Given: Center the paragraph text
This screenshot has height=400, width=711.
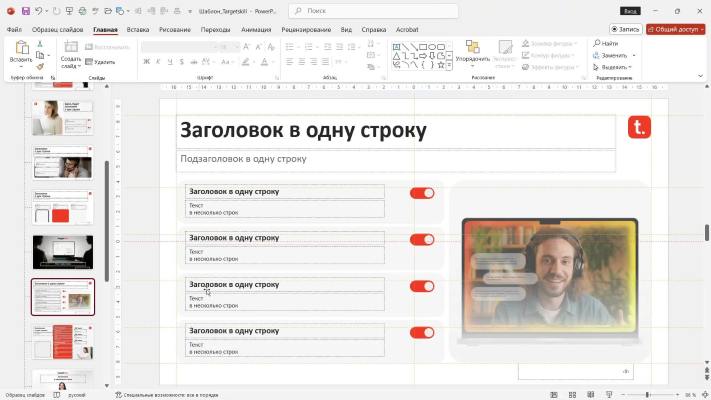Looking at the screenshot, I should (302, 62).
